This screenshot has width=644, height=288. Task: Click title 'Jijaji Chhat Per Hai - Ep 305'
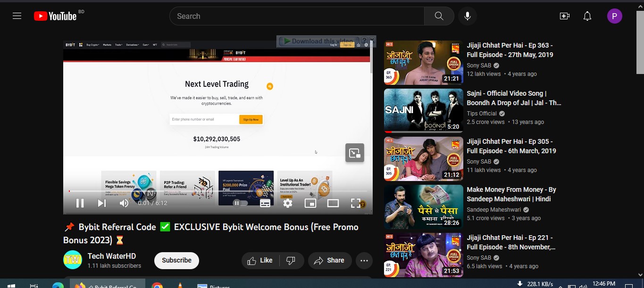pyautogui.click(x=511, y=146)
